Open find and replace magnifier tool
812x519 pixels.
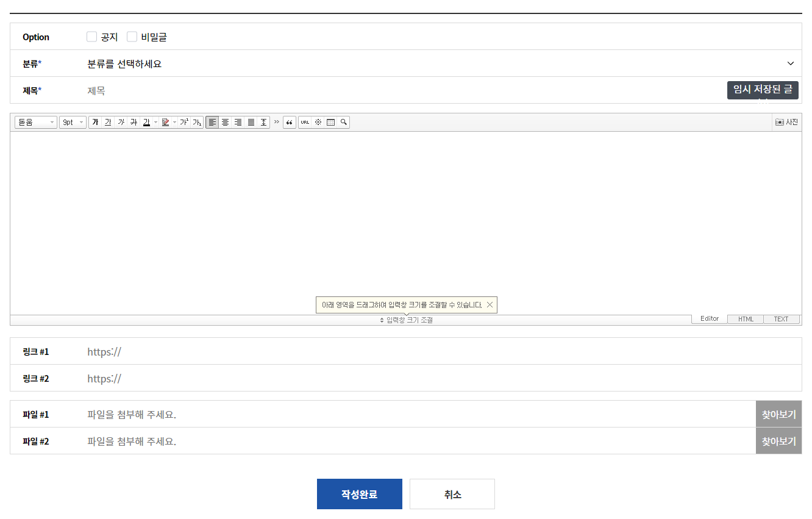point(344,123)
